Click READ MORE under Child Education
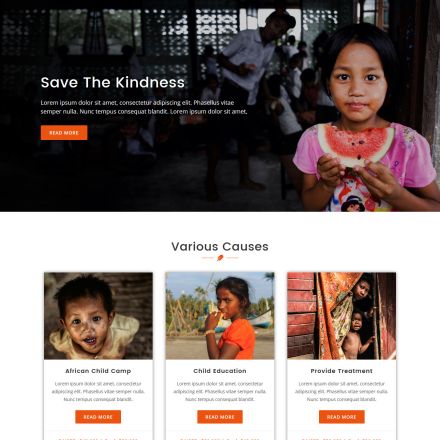The image size is (440, 440). (x=220, y=417)
